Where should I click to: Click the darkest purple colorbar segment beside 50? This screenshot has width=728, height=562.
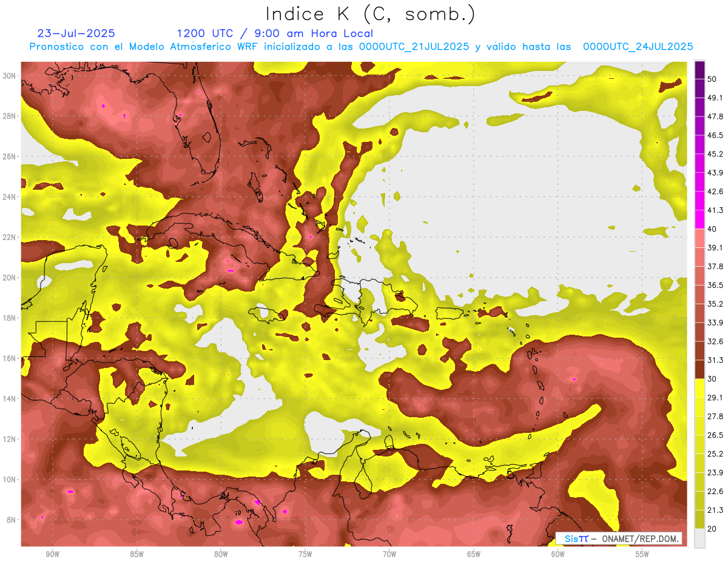click(x=699, y=70)
